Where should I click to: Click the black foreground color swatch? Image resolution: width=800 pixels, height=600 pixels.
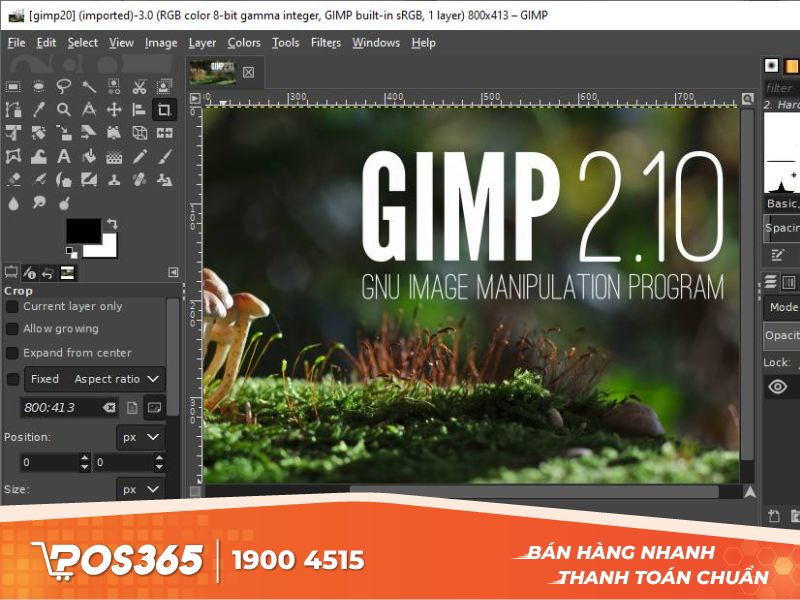click(x=84, y=231)
